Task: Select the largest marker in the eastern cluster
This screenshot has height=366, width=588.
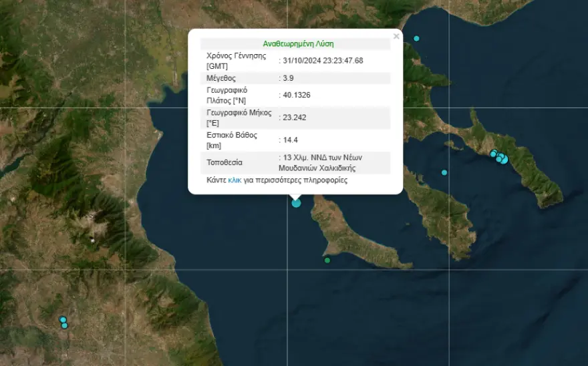Action: click(504, 160)
